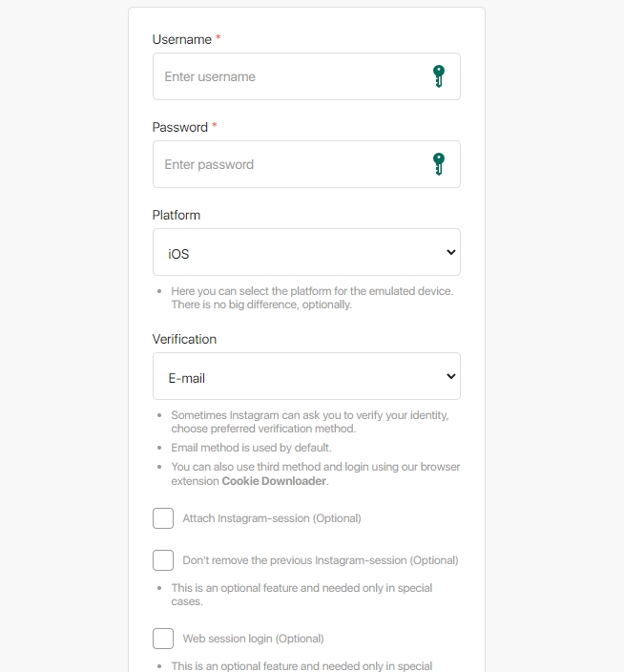Tick Don't remove previous Instagram-session checkbox
Viewport: 624px width, 672px height.
(x=163, y=560)
